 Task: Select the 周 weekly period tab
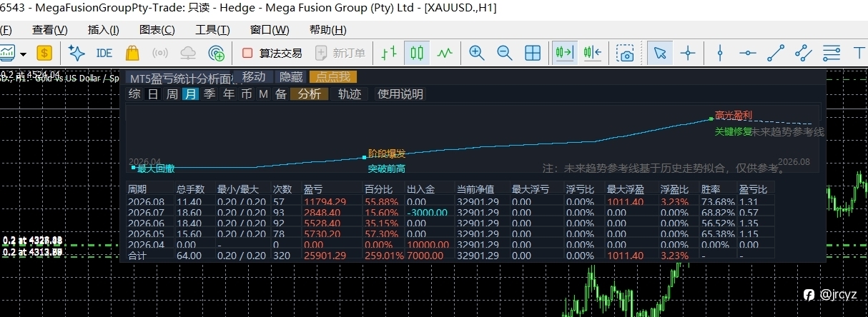172,94
